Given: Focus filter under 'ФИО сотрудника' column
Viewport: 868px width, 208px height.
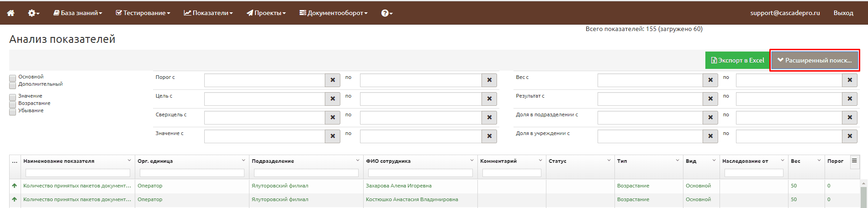Looking at the screenshot, I should coord(420,173).
